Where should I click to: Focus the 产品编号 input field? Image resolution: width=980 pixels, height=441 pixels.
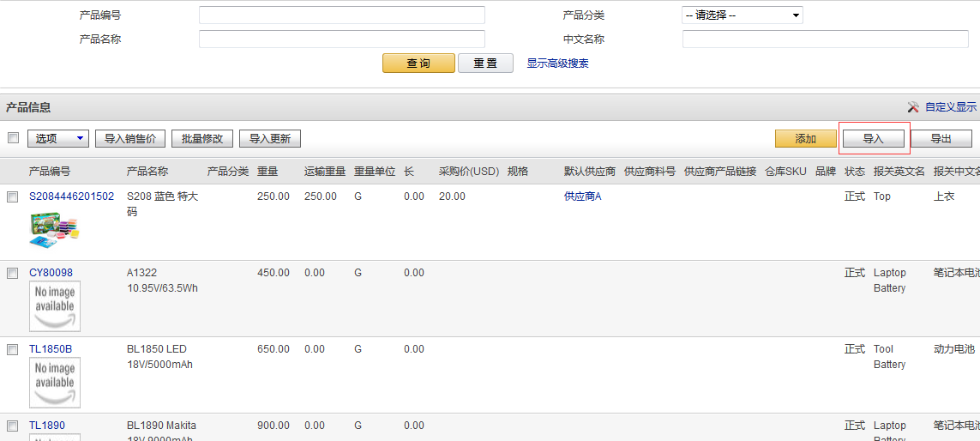tap(342, 15)
